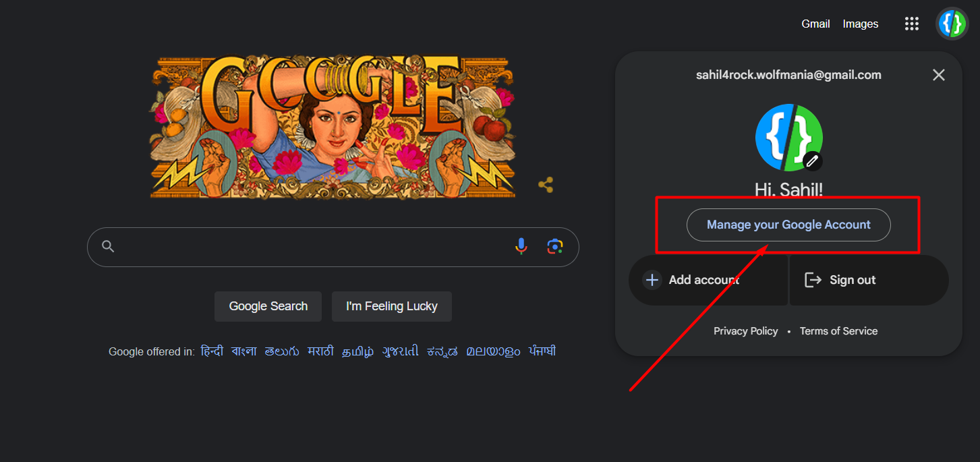
Task: Click the pencil icon to edit profile picture
Action: 813,161
